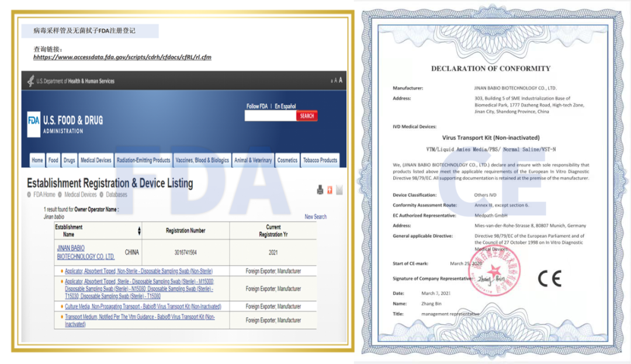Click the printer icon beside the page title
631x364 pixels.
coord(320,190)
